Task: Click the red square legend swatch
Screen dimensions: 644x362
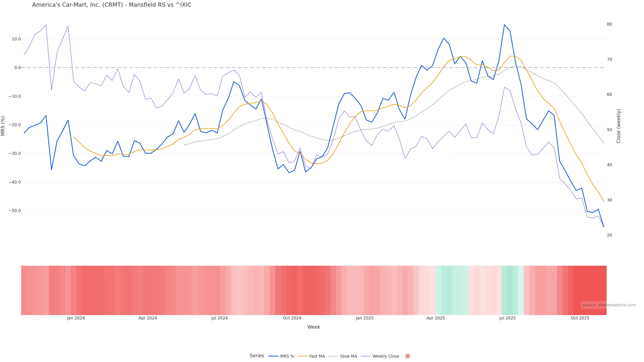Action: pyautogui.click(x=408, y=356)
